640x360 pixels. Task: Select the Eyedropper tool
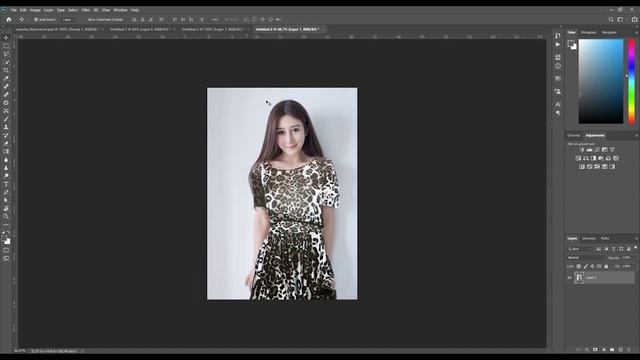[x=6, y=78]
